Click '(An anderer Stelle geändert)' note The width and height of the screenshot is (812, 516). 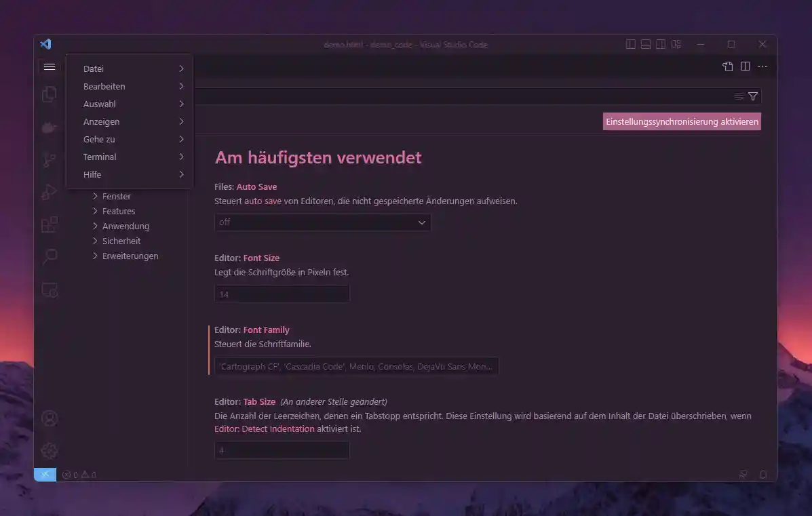point(334,402)
